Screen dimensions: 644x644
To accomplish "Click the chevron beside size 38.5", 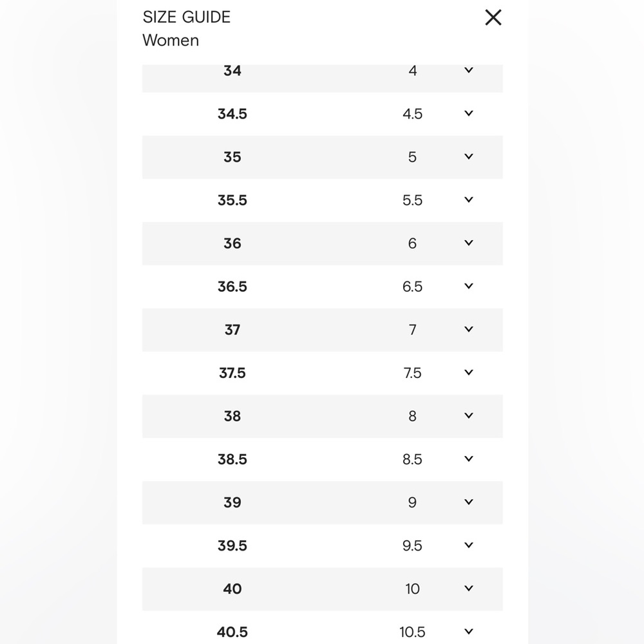I will pyautogui.click(x=469, y=459).
